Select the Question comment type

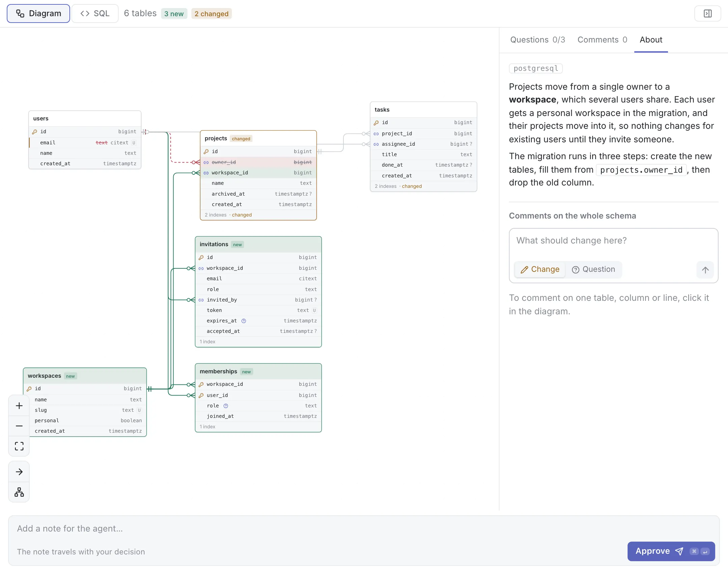point(594,269)
